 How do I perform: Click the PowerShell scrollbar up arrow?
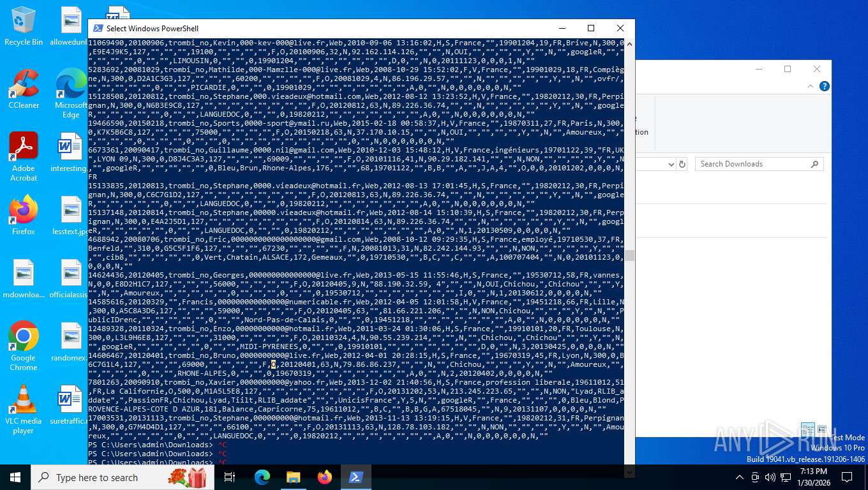coord(629,45)
